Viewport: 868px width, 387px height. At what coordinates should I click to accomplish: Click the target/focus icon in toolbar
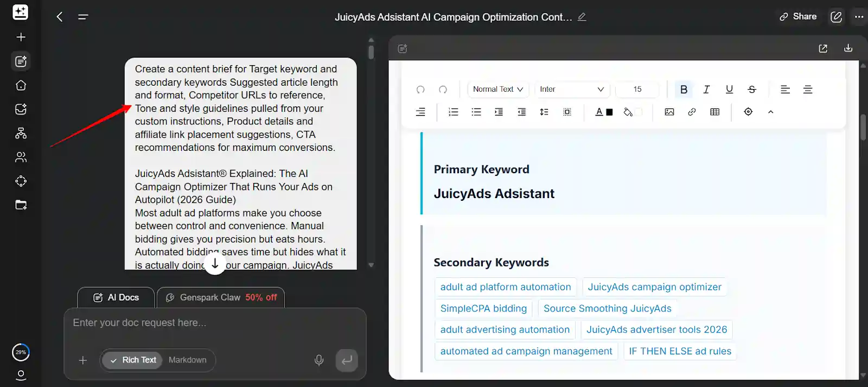[748, 112]
